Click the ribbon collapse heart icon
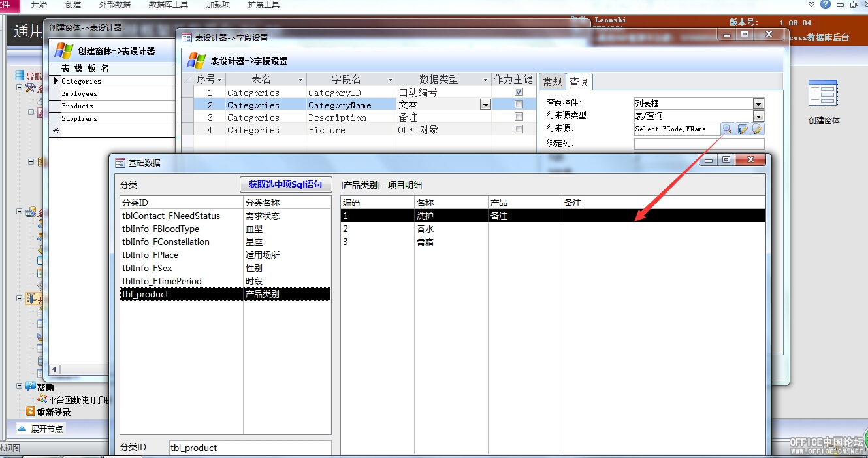The width and height of the screenshot is (868, 458). click(812, 5)
